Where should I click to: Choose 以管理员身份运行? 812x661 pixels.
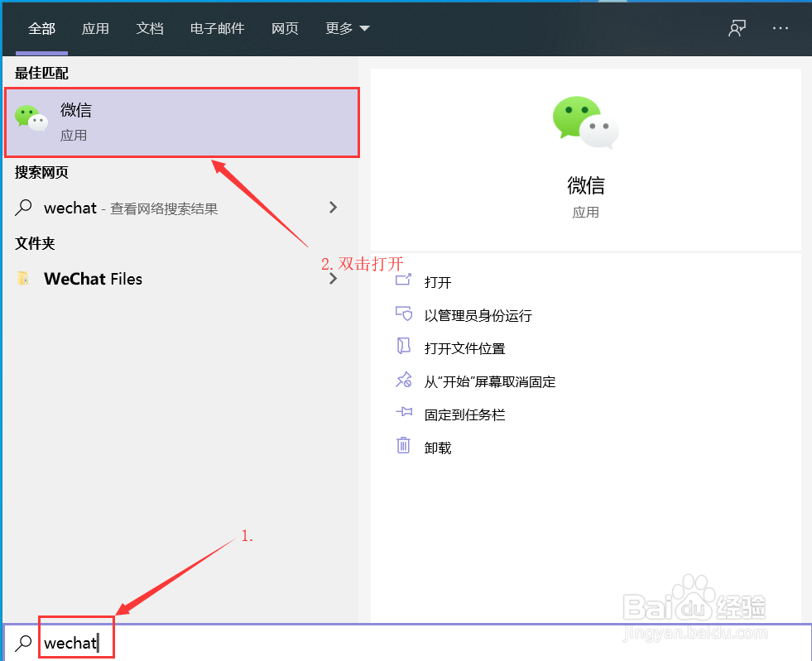tap(478, 316)
